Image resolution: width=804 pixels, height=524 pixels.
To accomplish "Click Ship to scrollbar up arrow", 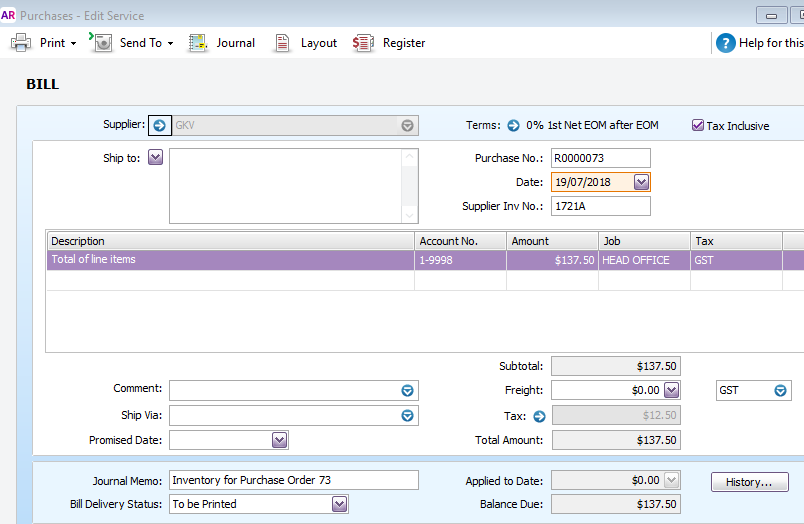I will pos(409,156).
